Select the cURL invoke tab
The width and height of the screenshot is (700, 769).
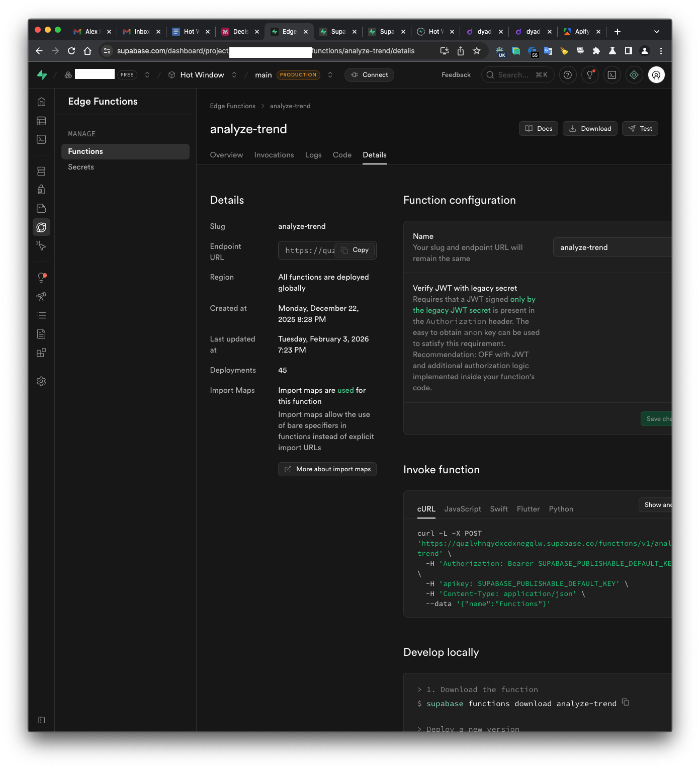(426, 509)
